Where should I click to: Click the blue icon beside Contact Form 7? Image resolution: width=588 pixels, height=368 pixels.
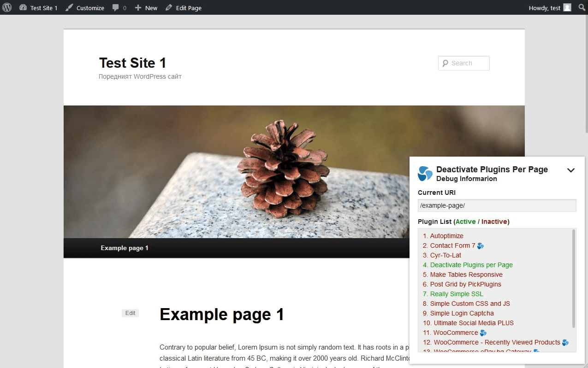(x=480, y=245)
